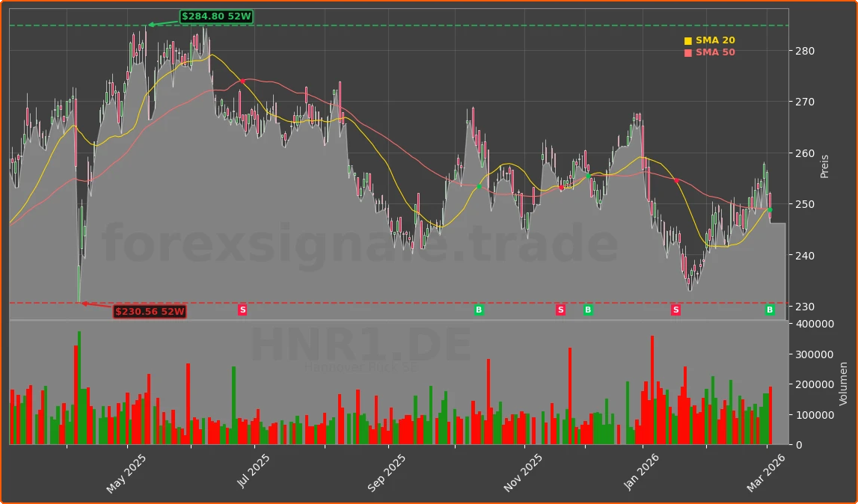
Task: Click the 280 price axis tick
Action: (x=805, y=51)
